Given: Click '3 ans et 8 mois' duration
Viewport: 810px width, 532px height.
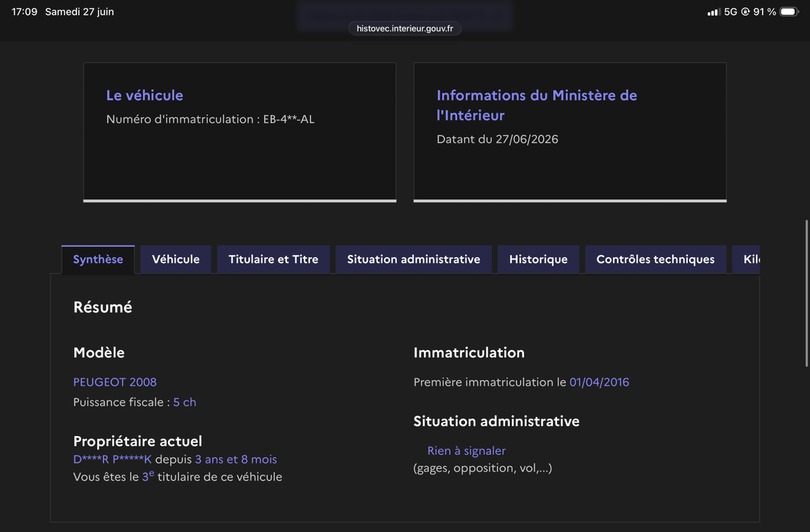Looking at the screenshot, I should pos(236,460).
